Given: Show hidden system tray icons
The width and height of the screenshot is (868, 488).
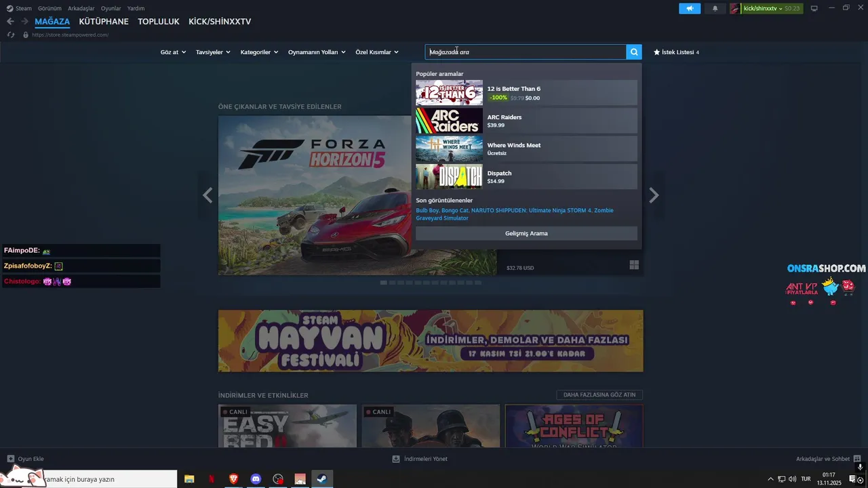Looking at the screenshot, I should coord(770,479).
